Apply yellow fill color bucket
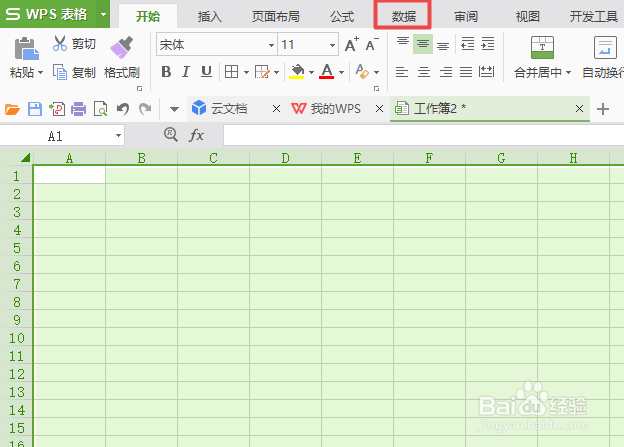This screenshot has width=624, height=447. coord(296,72)
